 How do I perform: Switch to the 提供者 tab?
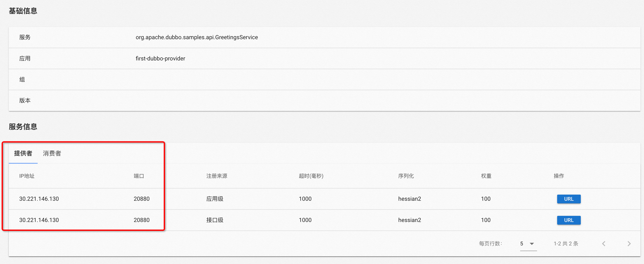23,153
